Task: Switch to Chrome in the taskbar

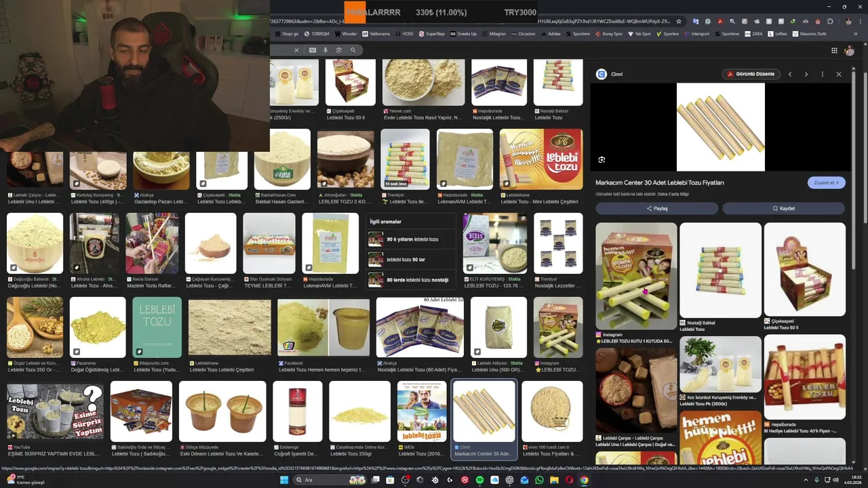Action: [x=584, y=480]
